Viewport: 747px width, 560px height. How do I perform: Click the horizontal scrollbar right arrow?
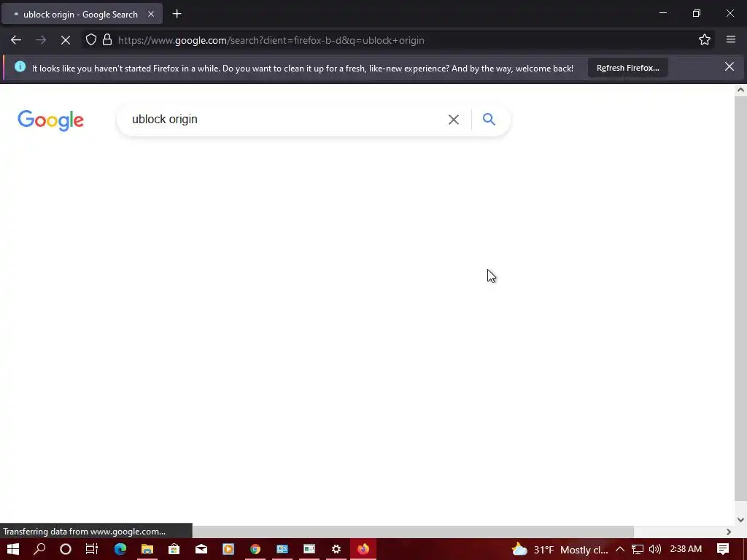point(729,532)
